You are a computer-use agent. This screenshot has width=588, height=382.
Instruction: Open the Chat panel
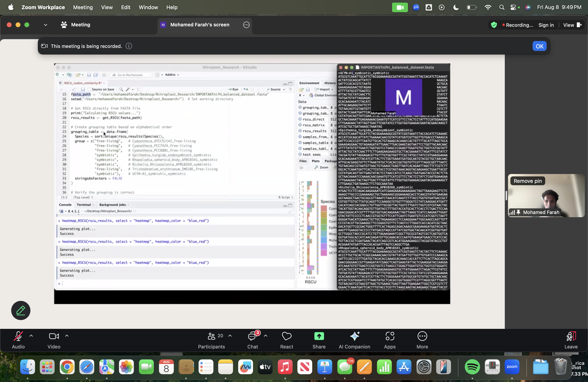tap(252, 336)
